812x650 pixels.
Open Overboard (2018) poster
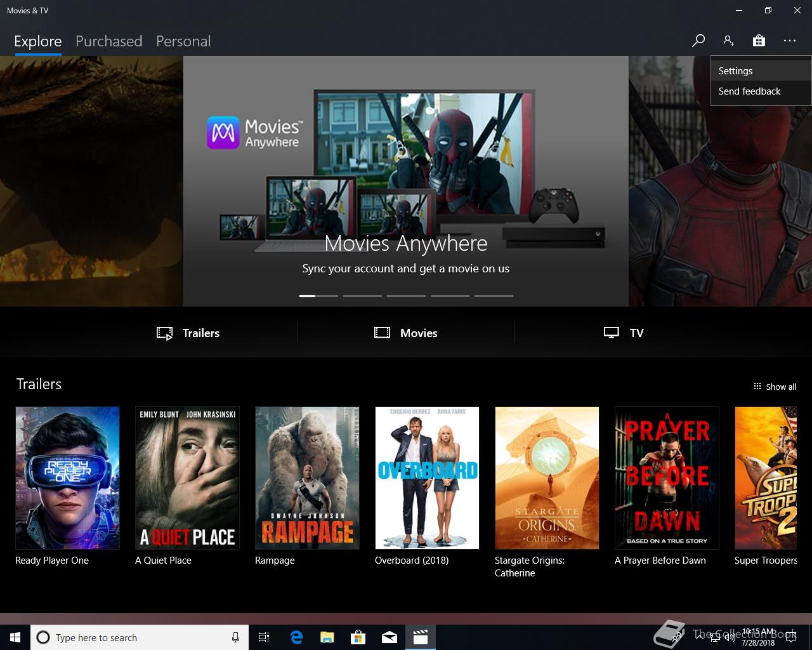click(x=427, y=478)
